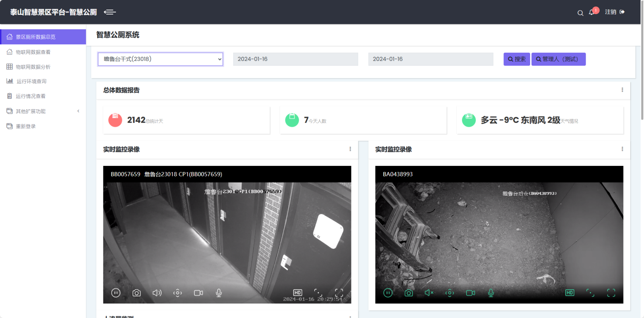The width and height of the screenshot is (644, 318).
Task: Open the 总体数据报告 three-dot menu
Action: click(x=622, y=90)
